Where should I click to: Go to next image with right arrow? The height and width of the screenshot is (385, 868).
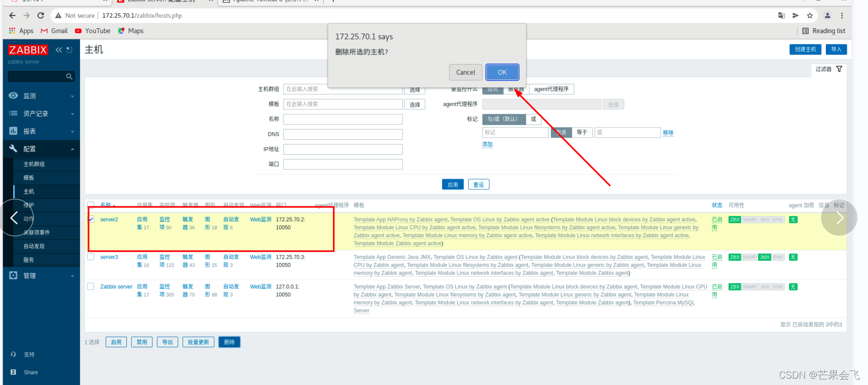click(x=839, y=218)
